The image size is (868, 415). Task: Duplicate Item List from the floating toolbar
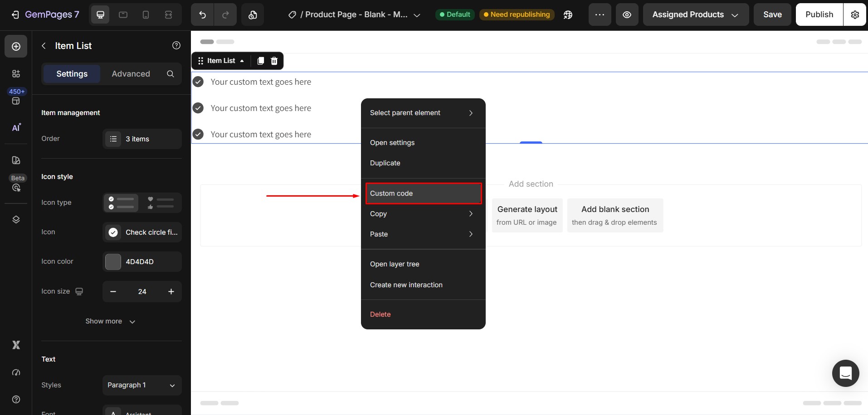click(260, 61)
